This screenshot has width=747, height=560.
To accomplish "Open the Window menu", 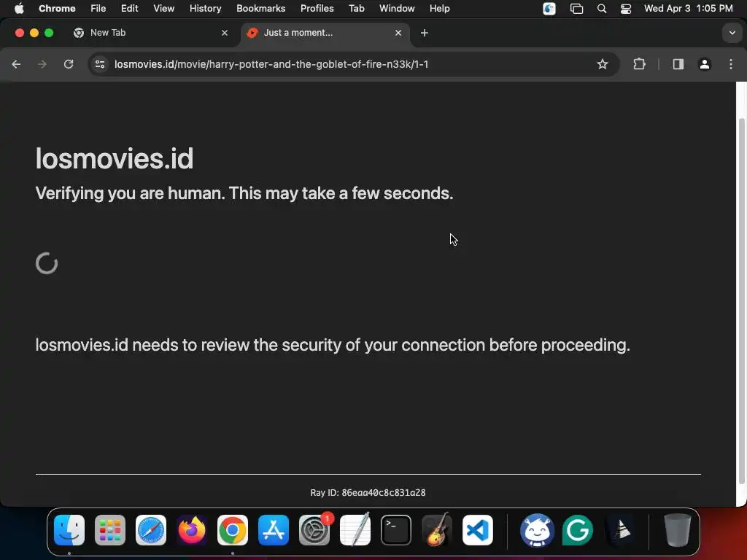I will (397, 9).
